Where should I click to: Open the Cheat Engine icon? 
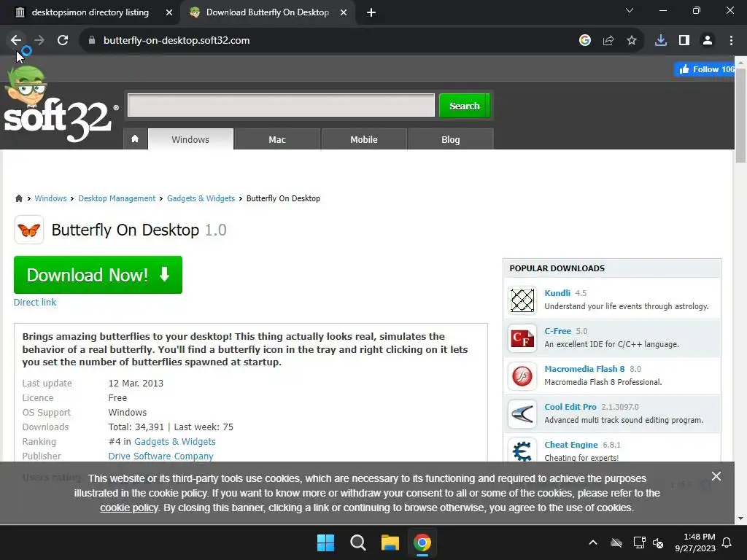(x=522, y=451)
